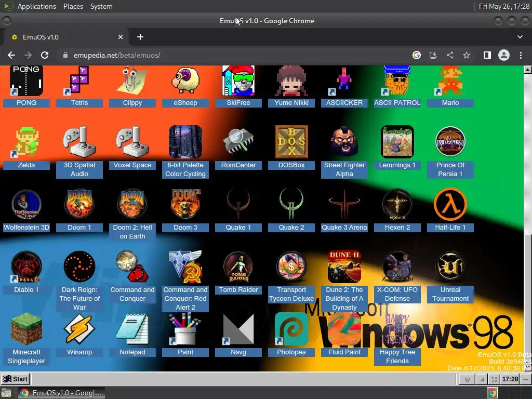Open the eSheep icon
532x399 pixels.
click(185, 81)
